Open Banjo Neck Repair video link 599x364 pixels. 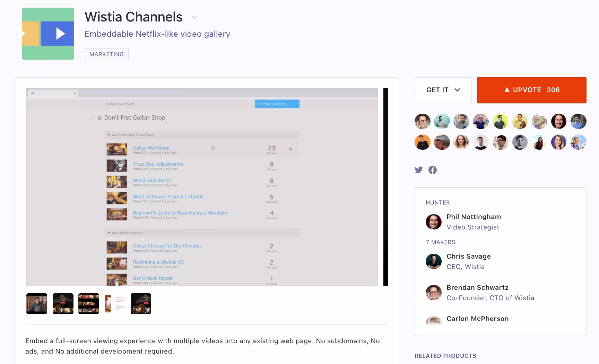coord(153,278)
